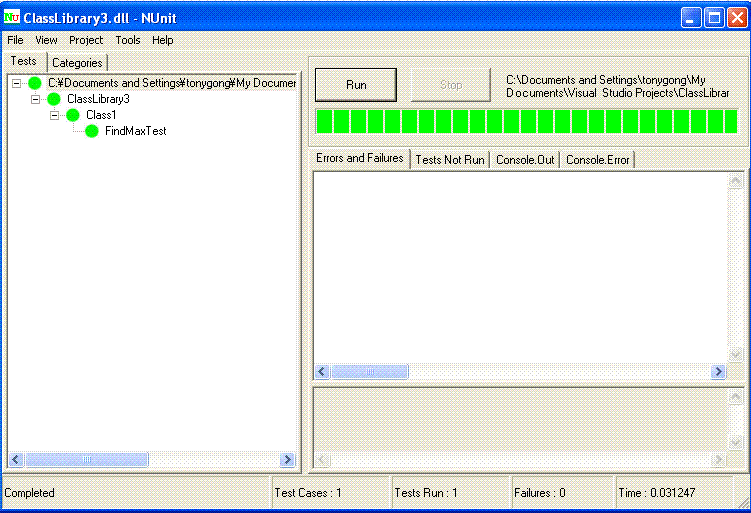The image size is (751, 513).
Task: Click the NUnit logo icon in title bar
Action: pyautogui.click(x=11, y=18)
